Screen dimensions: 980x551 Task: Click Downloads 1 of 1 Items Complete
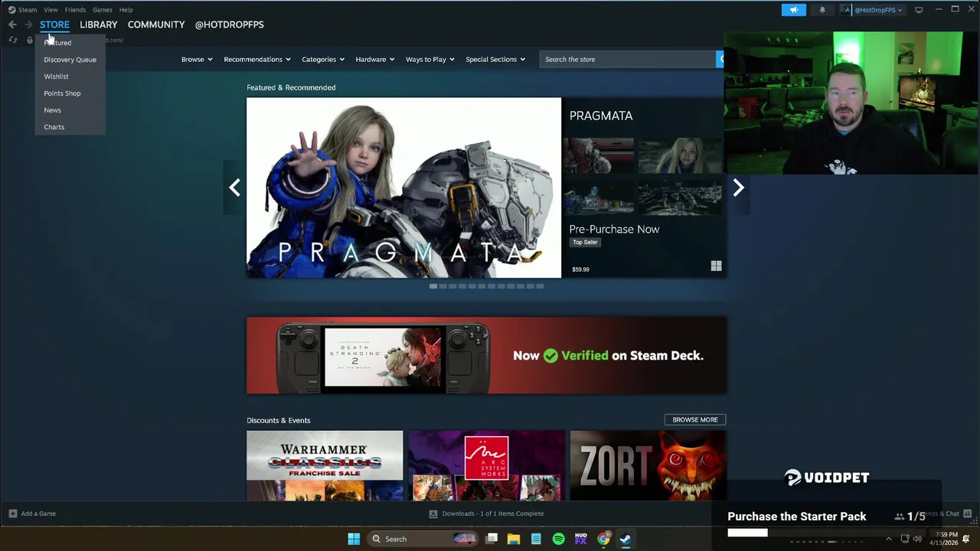click(x=493, y=514)
